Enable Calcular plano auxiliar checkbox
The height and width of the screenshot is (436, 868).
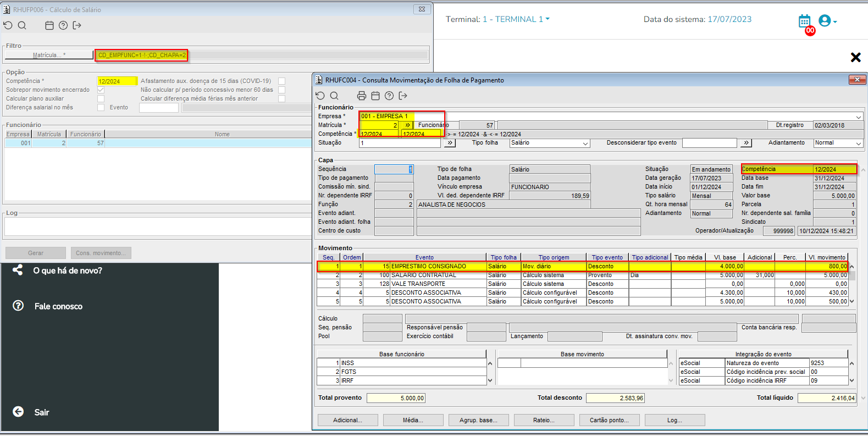(101, 98)
